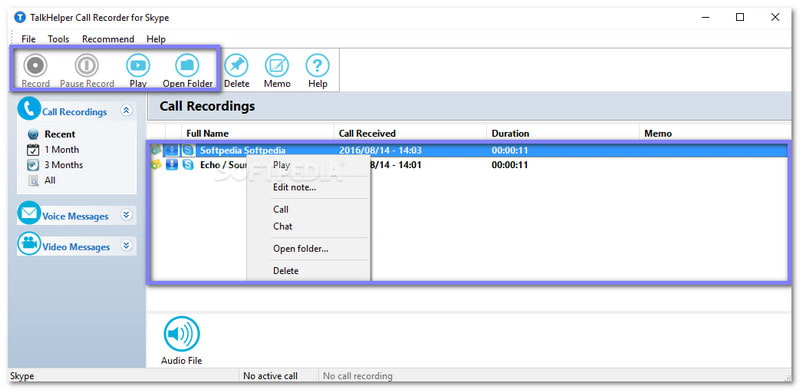This screenshot has width=800, height=390.
Task: Sort by the Duration column header
Action: point(562,133)
